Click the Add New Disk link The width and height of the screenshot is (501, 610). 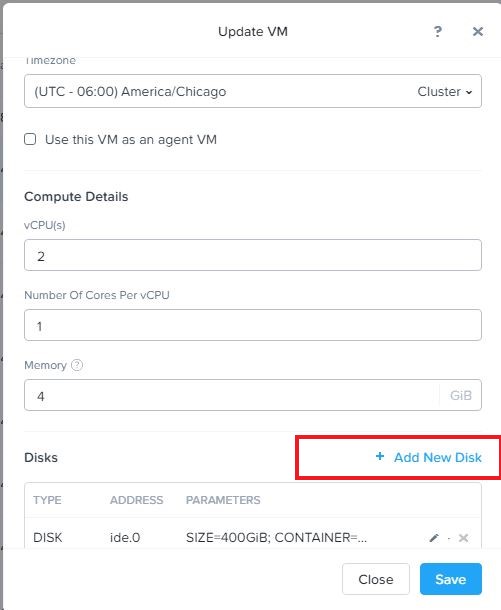[438, 458]
